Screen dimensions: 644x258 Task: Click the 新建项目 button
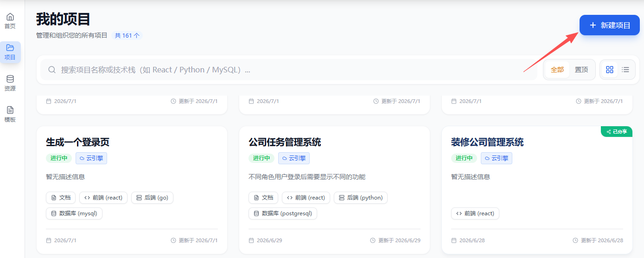[x=610, y=25]
